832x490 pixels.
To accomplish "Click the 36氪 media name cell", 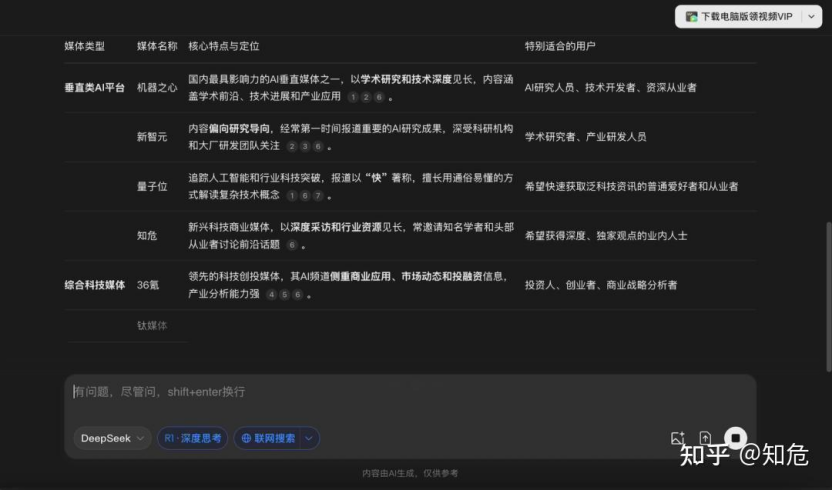I will pyautogui.click(x=148, y=285).
